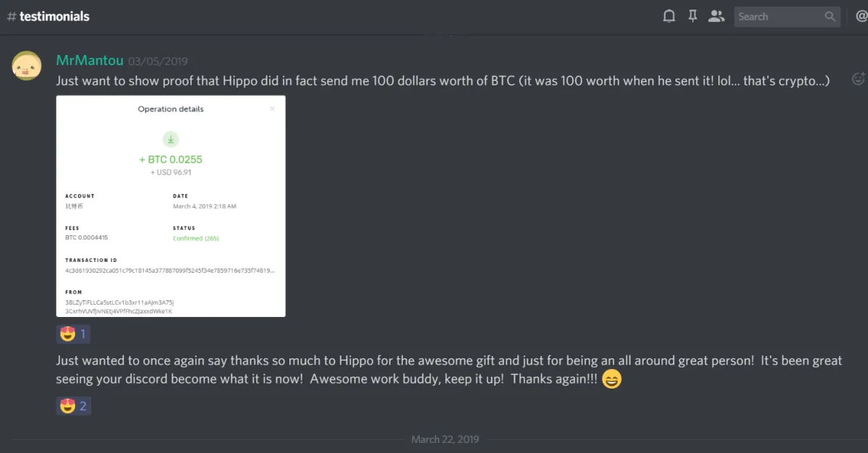Toggle heart-eyes reaction with count 1

(x=73, y=334)
